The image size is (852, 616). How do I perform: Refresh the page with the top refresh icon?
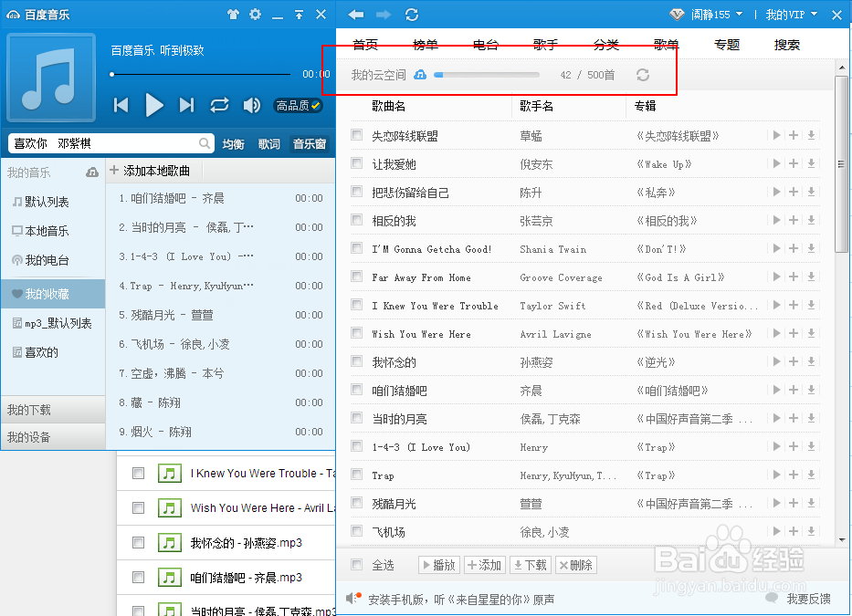coord(412,15)
